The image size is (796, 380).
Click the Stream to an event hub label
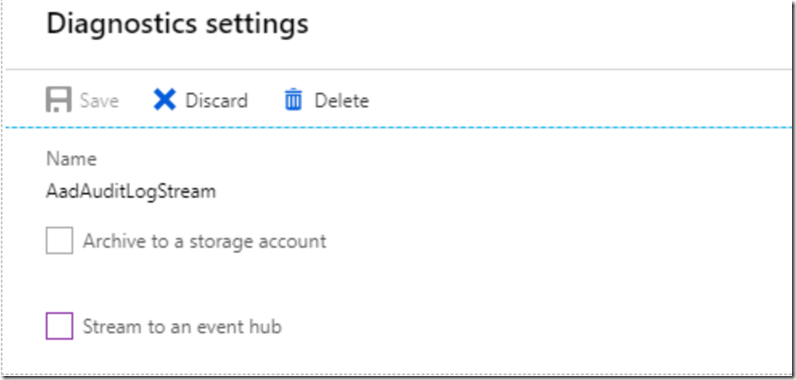pos(182,326)
